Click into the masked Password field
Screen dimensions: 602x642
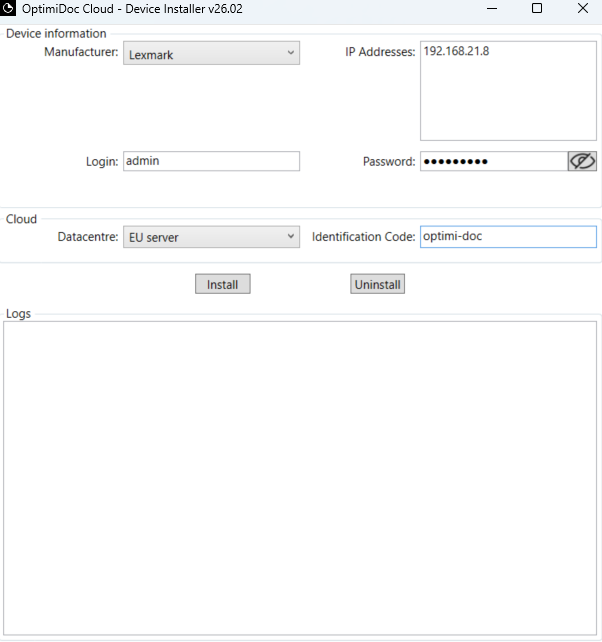pos(493,161)
